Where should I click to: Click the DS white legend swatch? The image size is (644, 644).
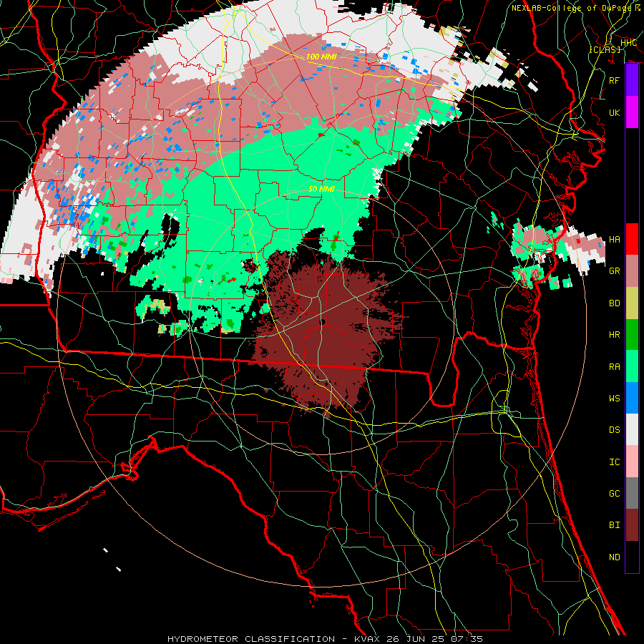[x=632, y=429]
